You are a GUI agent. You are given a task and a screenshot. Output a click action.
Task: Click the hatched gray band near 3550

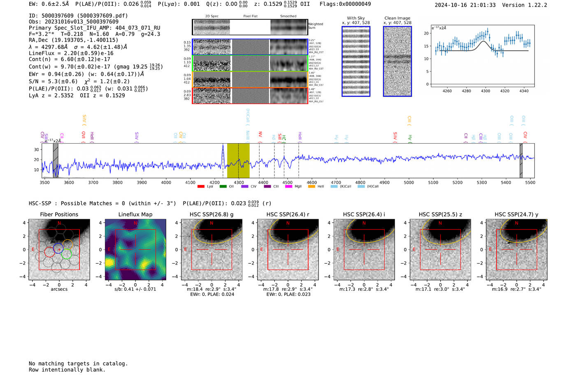tap(56, 160)
